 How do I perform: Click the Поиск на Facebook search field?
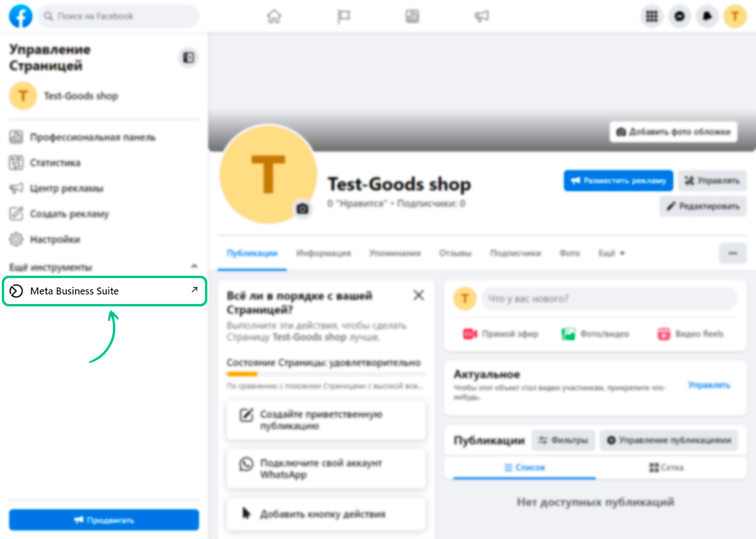[x=118, y=17]
